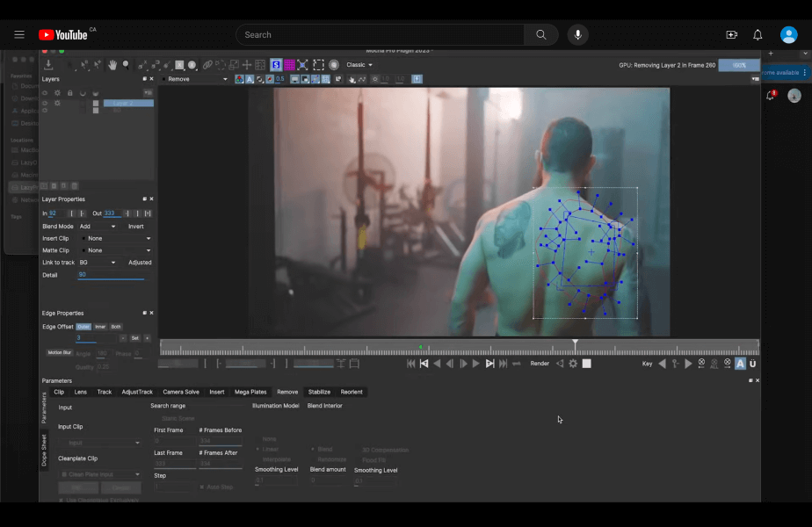Toggle the Überkey Ü button
The image size is (812, 527).
click(x=753, y=364)
